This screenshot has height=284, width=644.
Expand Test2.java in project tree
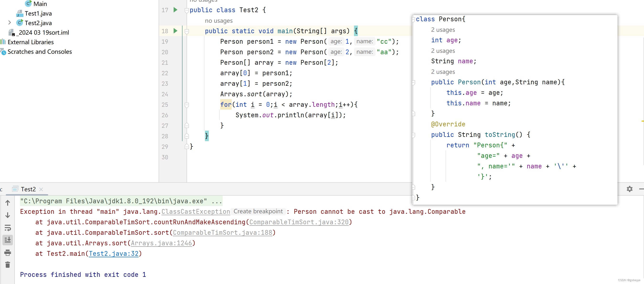click(x=10, y=23)
